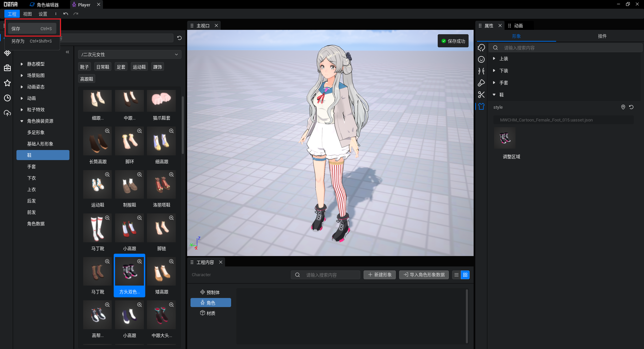644x349 pixels.
Task: Open the /二次元女性 category dropdown
Action: 130,54
